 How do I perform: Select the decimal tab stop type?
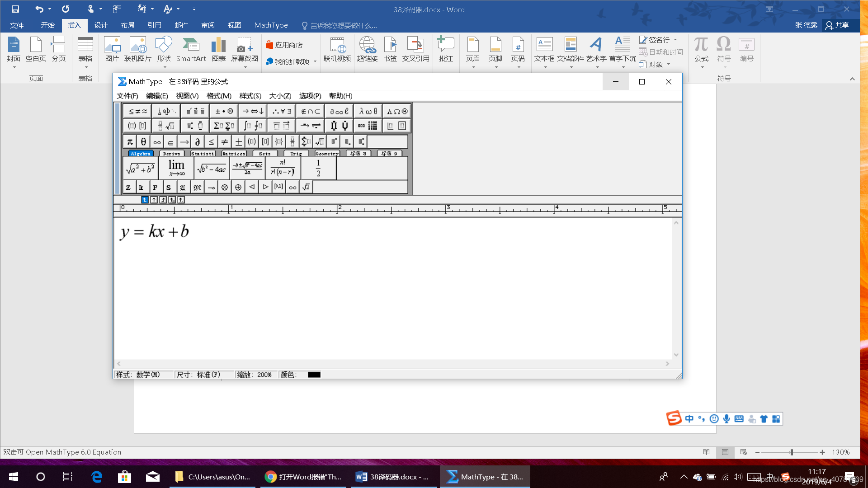point(181,200)
